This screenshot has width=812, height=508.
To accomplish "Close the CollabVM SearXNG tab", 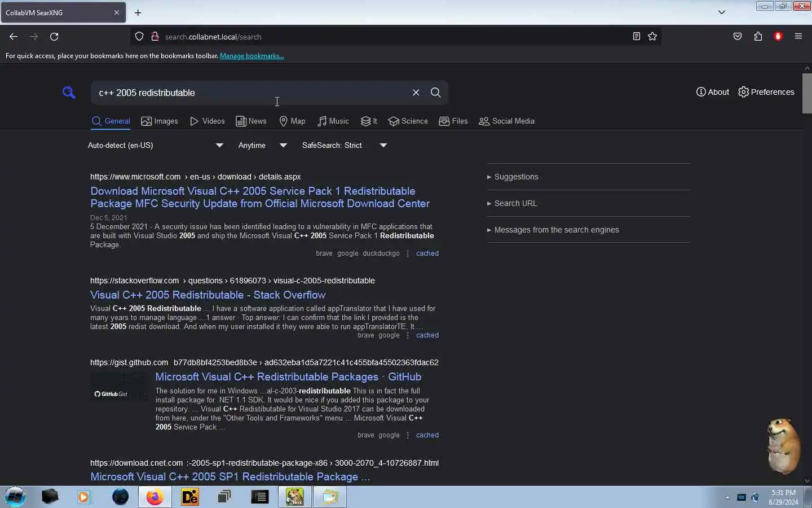I will tap(117, 12).
